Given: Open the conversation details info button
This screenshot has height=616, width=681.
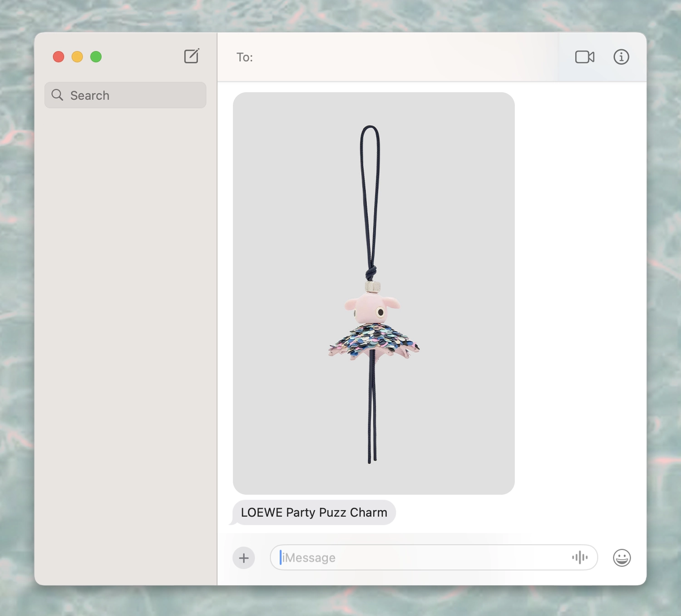Looking at the screenshot, I should coord(621,57).
